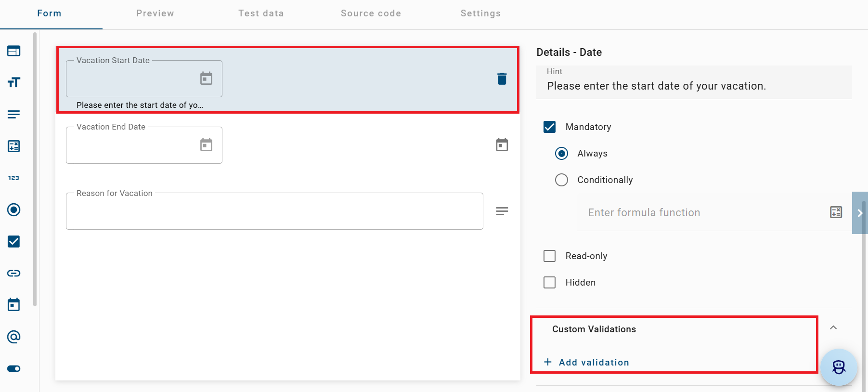Viewport: 868px width, 392px height.
Task: Click the element sidebar scrollbar
Action: (x=35, y=169)
